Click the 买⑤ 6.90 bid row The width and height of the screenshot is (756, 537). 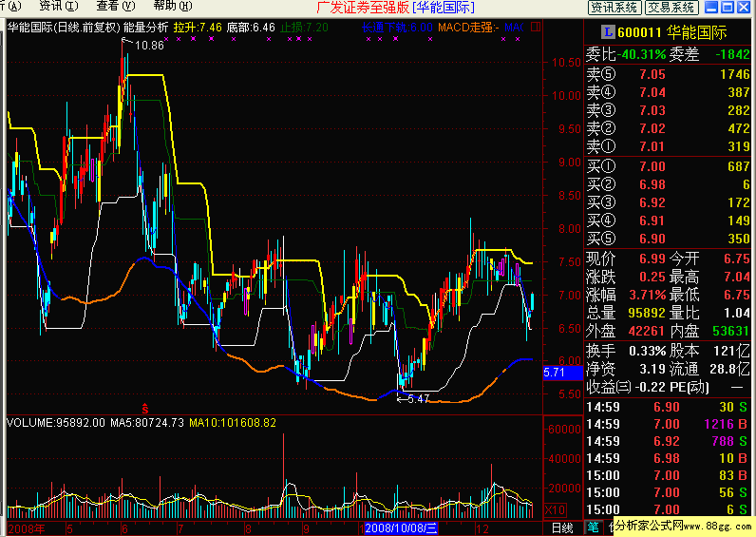[668, 239]
